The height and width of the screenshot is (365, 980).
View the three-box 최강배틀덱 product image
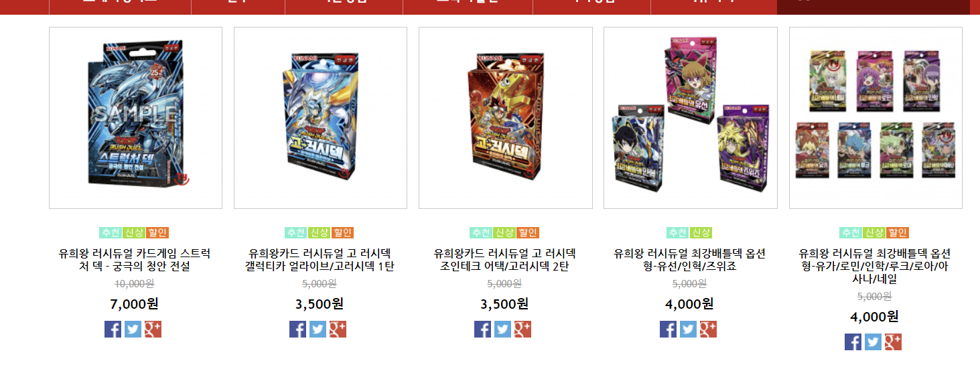click(x=691, y=118)
